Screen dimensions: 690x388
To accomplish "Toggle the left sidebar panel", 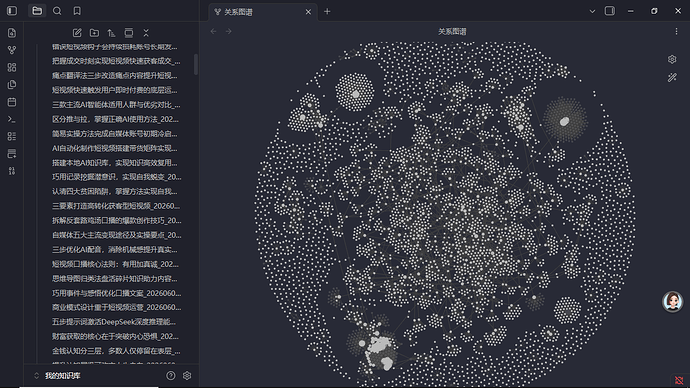I will (x=12, y=11).
